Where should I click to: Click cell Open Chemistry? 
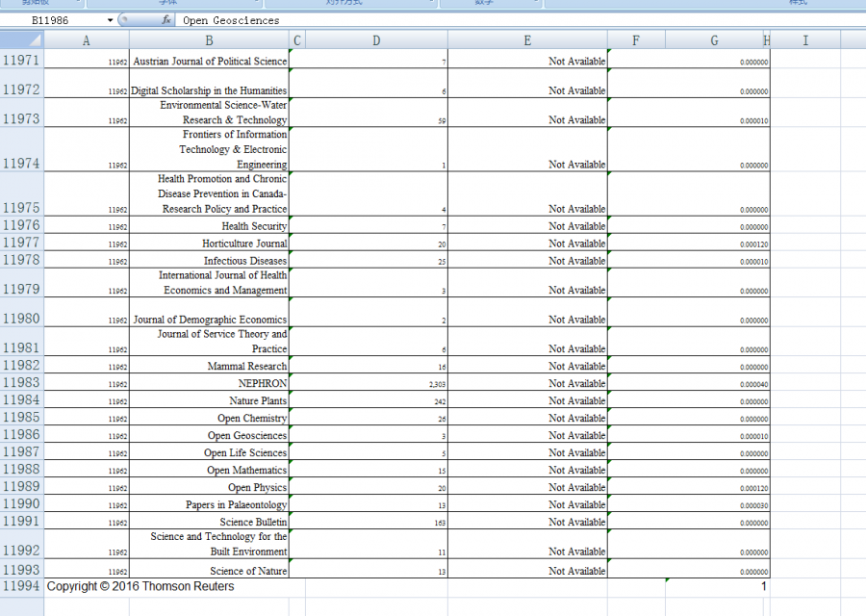pos(210,417)
